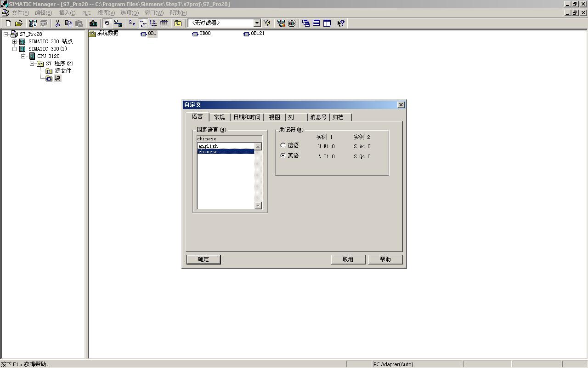The width and height of the screenshot is (588, 368).
Task: Click the Simulation on/off toolbar icon
Action: pyautogui.click(x=292, y=23)
